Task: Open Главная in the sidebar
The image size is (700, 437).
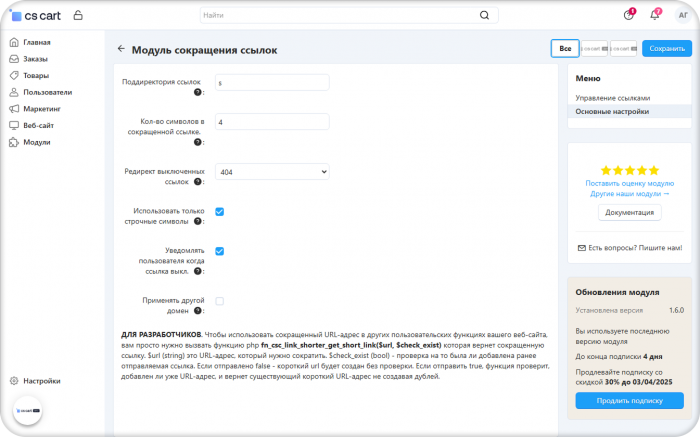Action: tap(37, 42)
